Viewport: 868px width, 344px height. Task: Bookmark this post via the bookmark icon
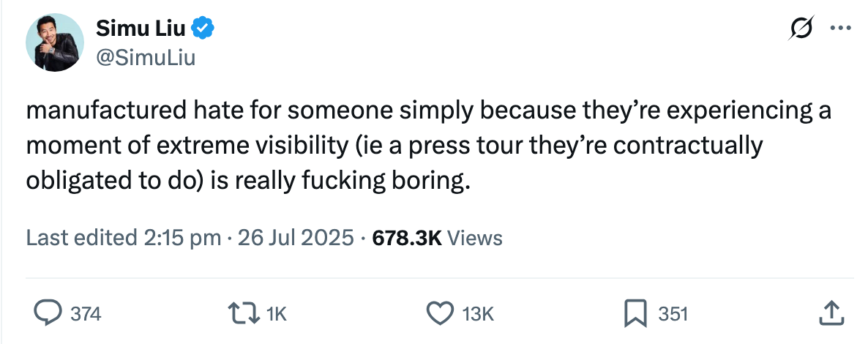pyautogui.click(x=634, y=314)
